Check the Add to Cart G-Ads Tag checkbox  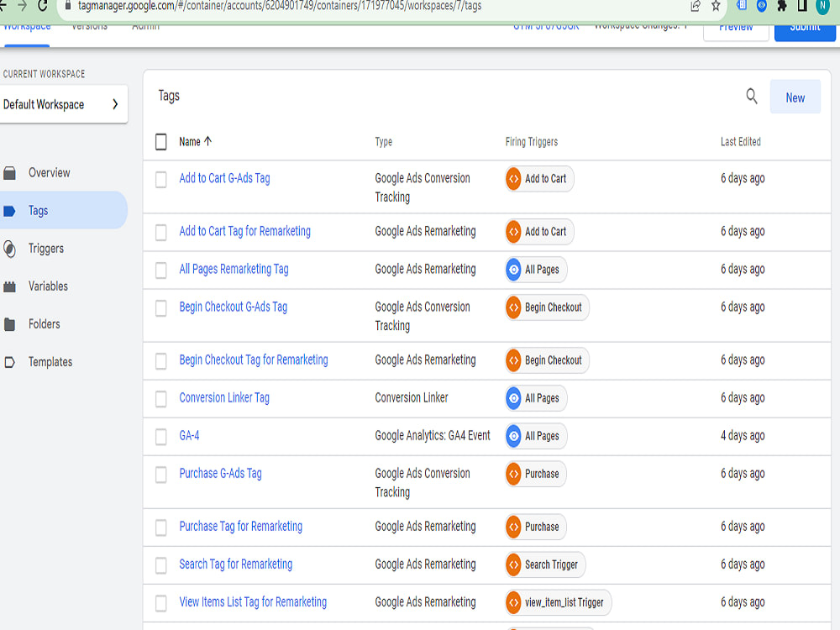coord(160,180)
